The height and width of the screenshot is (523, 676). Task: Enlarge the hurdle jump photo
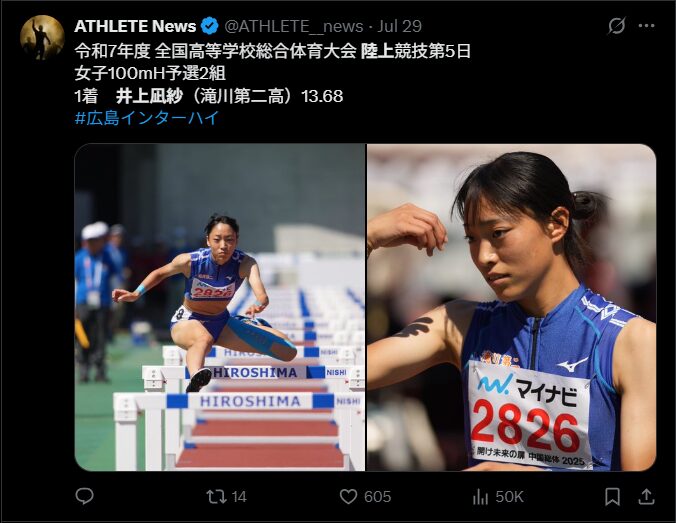(220, 307)
